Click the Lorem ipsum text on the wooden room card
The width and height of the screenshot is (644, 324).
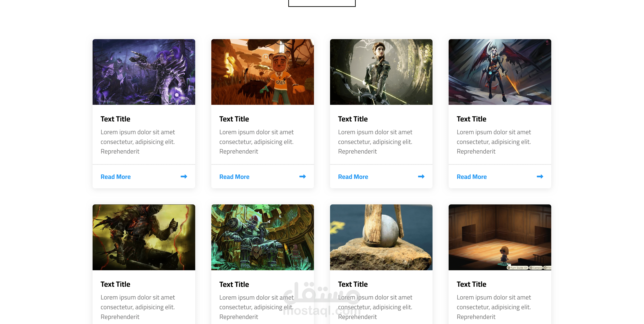click(494, 307)
